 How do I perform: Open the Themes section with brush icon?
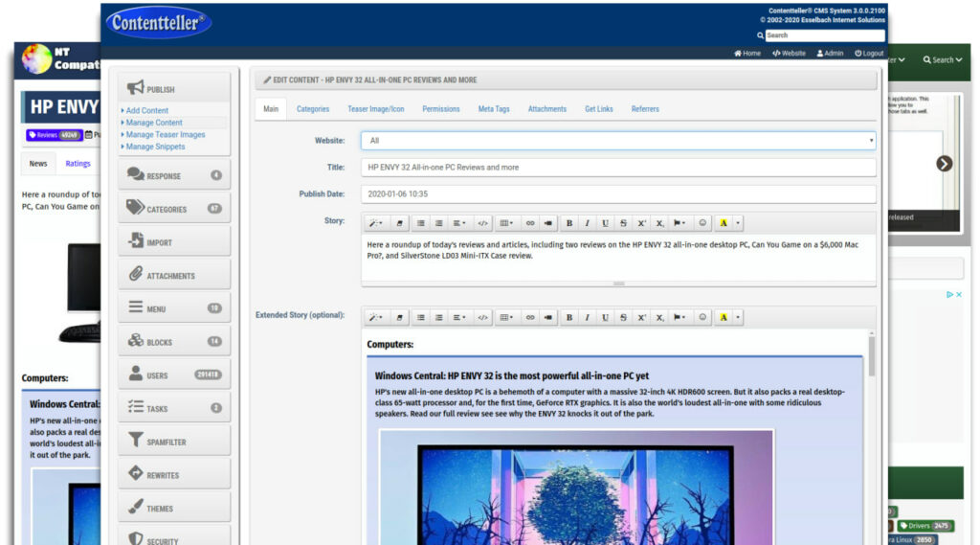click(174, 508)
